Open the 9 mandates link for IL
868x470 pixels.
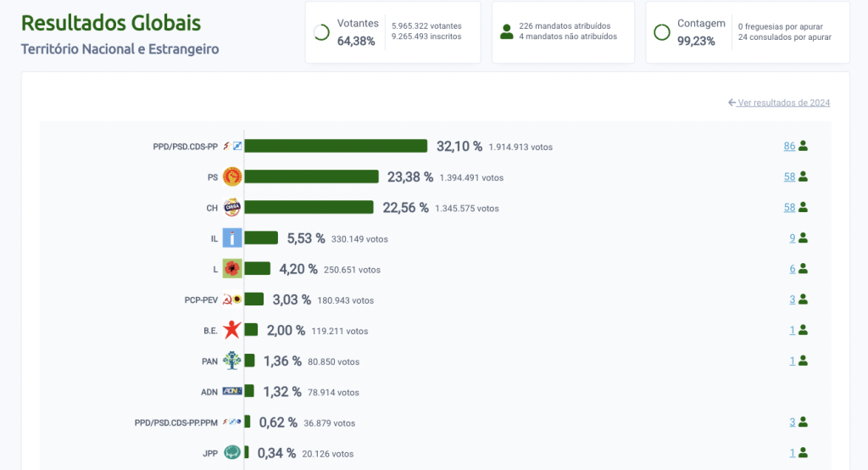pyautogui.click(x=792, y=238)
